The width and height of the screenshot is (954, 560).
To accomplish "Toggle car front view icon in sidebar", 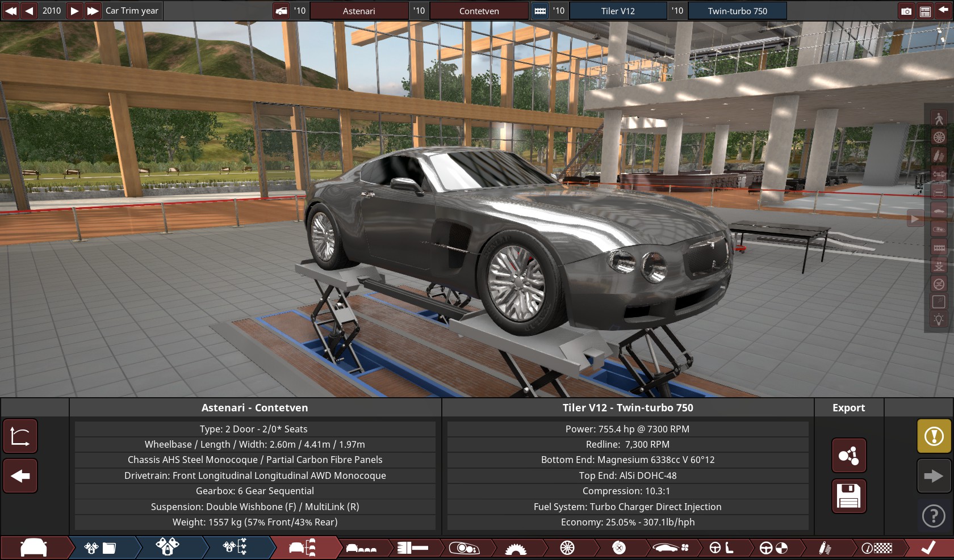I will coord(939,192).
